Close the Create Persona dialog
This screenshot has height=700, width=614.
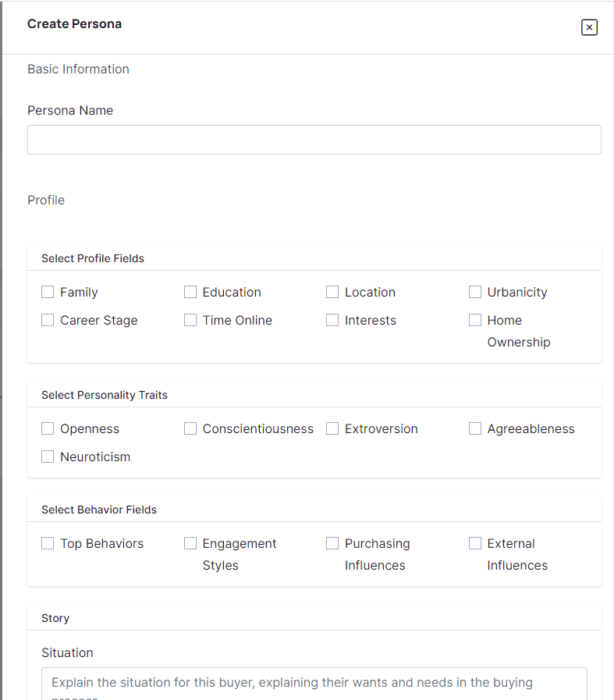point(589,27)
